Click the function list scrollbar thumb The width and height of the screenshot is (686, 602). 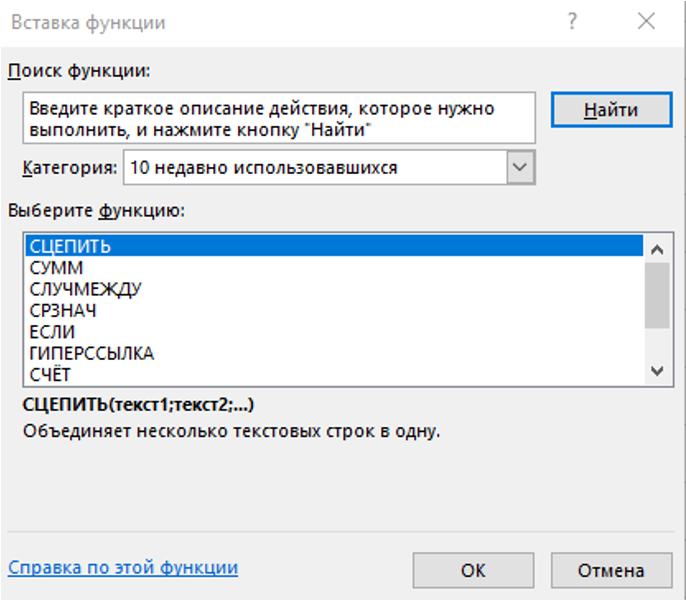(x=656, y=294)
